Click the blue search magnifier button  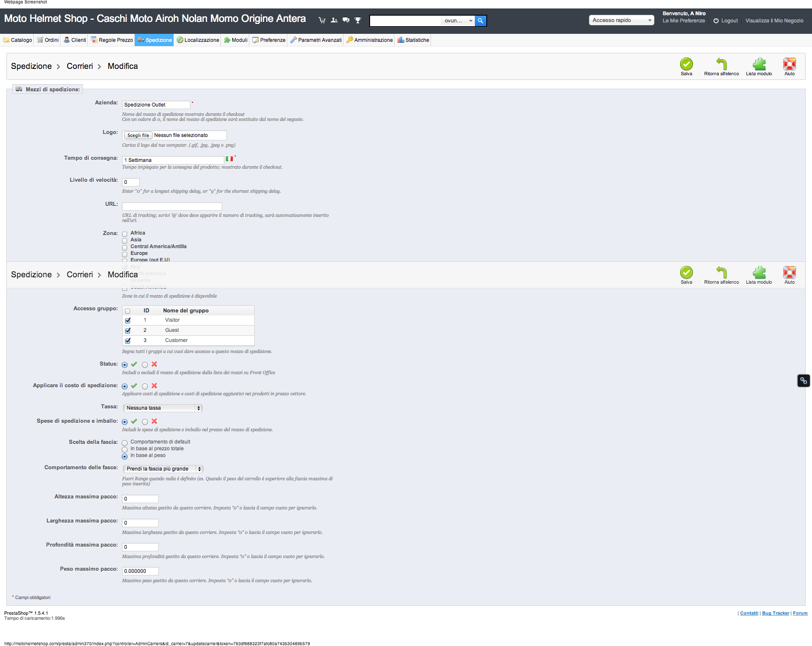(480, 21)
